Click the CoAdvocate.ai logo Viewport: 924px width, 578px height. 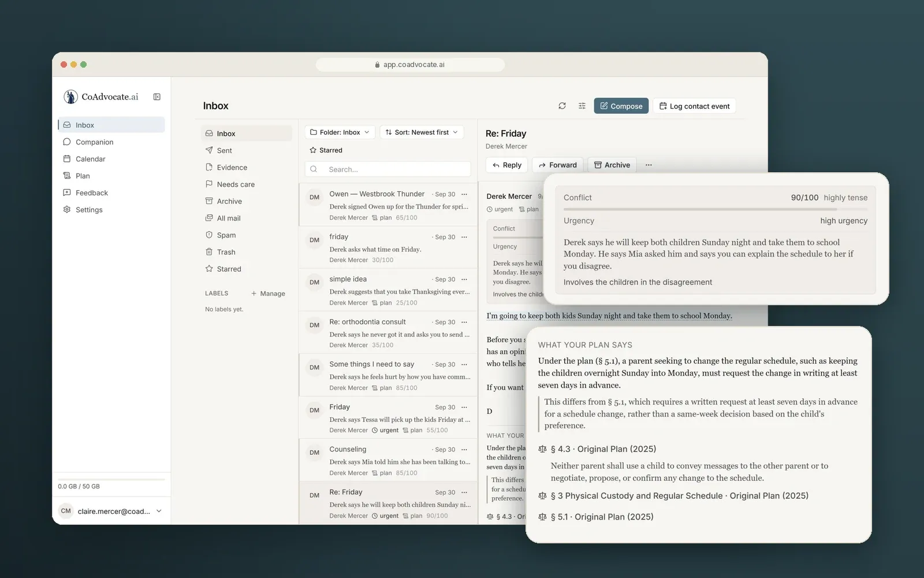(x=102, y=97)
